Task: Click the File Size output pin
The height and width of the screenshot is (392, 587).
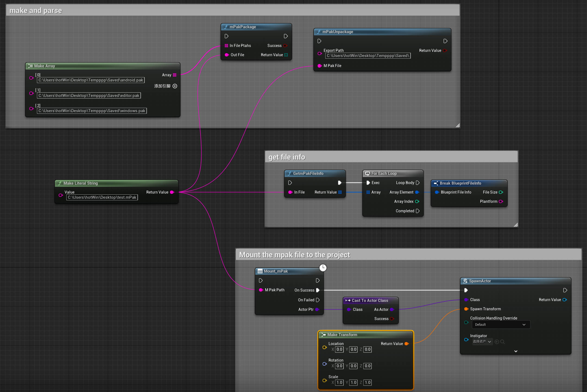Action: pyautogui.click(x=501, y=192)
